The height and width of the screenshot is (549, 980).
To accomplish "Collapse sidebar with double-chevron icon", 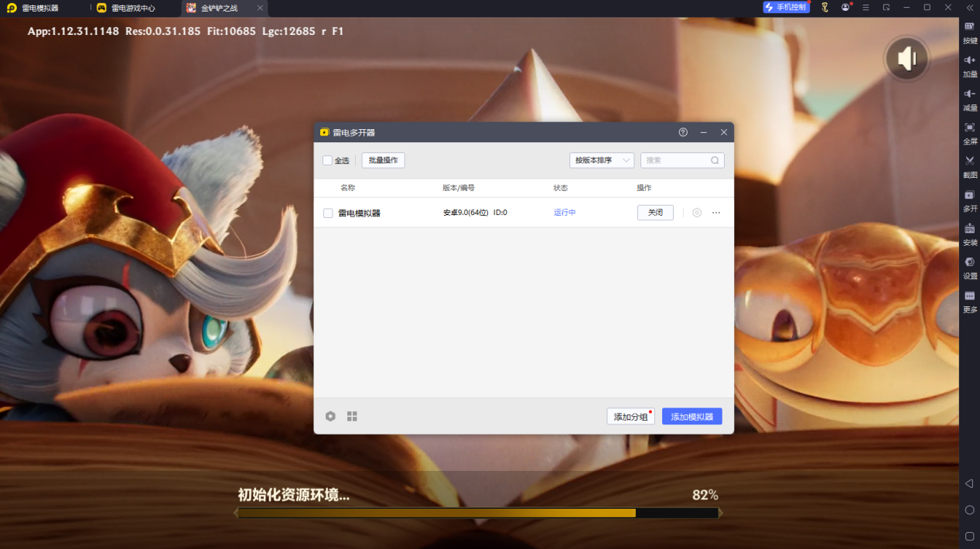I will click(969, 7).
